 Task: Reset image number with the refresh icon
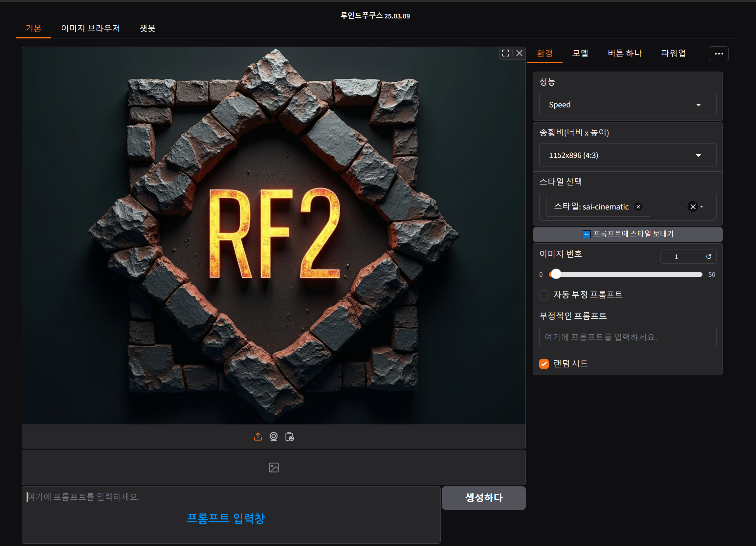[x=709, y=256]
